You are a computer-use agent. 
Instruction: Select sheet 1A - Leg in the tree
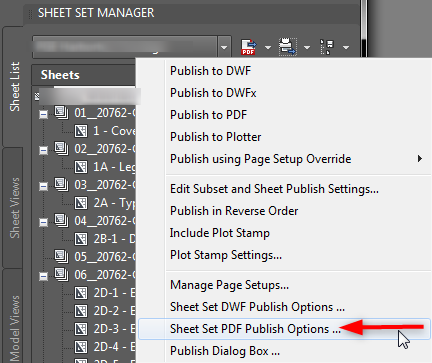(114, 167)
